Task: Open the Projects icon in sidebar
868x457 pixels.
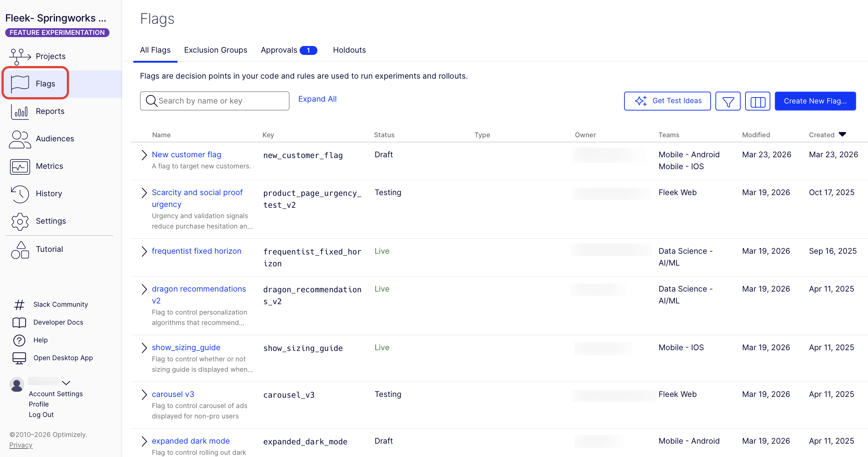Action: pyautogui.click(x=20, y=56)
